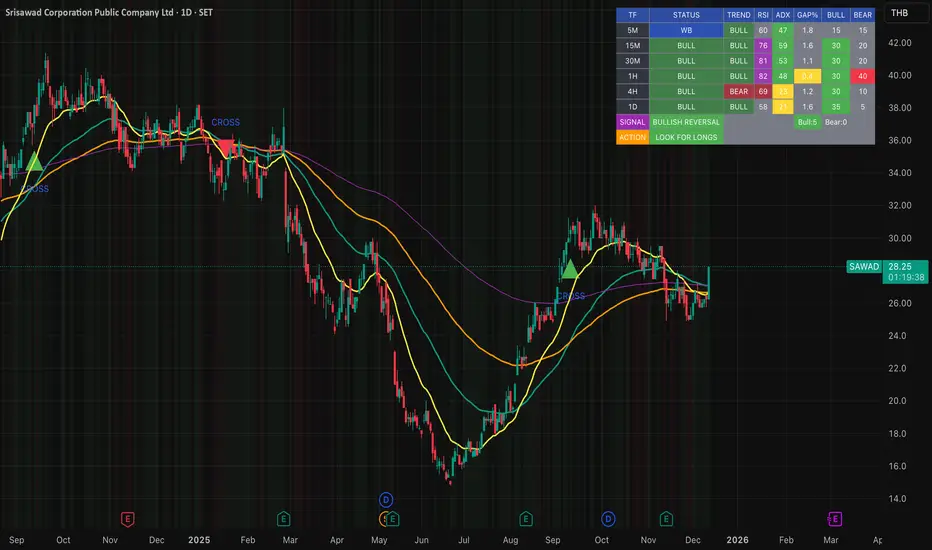
Task: Click the purple SIGNAL label in the table
Action: point(632,121)
